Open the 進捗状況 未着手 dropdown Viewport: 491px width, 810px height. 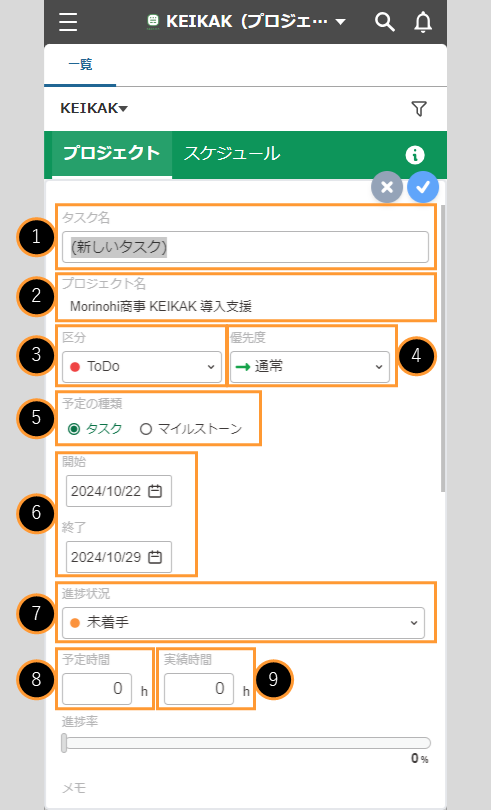(x=243, y=623)
